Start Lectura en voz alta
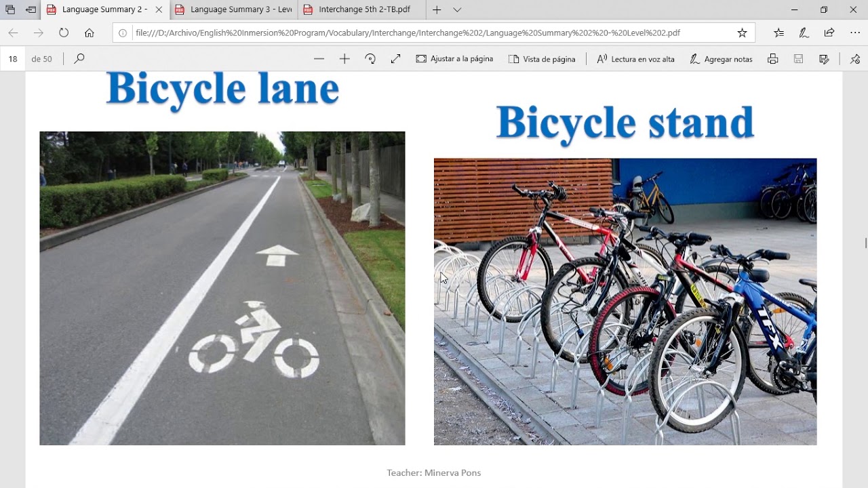Image resolution: width=868 pixels, height=488 pixels. pos(635,59)
